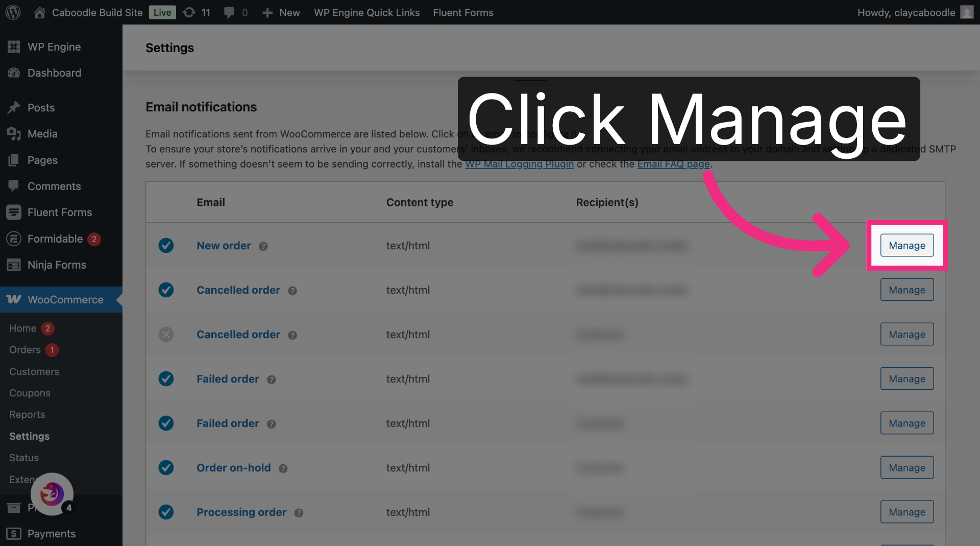
Task: Open WooCommerce Settings submenu
Action: click(29, 436)
